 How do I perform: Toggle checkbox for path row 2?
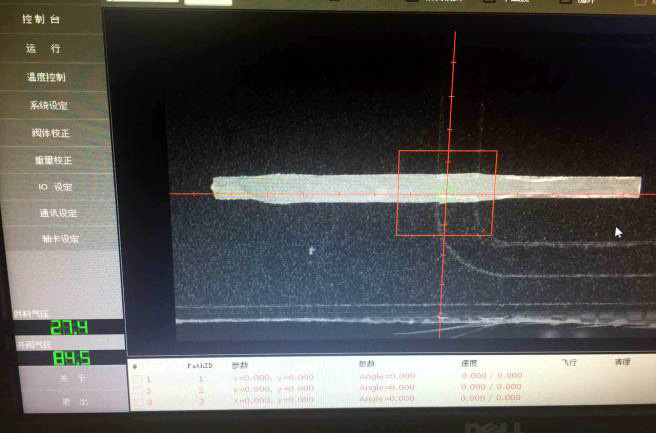tap(137, 390)
